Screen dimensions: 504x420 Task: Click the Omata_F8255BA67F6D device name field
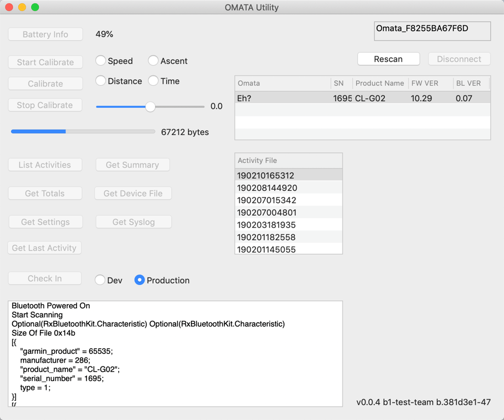click(x=432, y=31)
